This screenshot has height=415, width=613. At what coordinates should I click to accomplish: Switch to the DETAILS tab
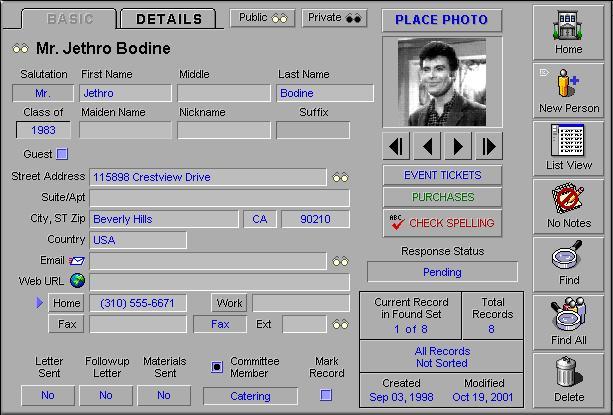click(x=169, y=19)
